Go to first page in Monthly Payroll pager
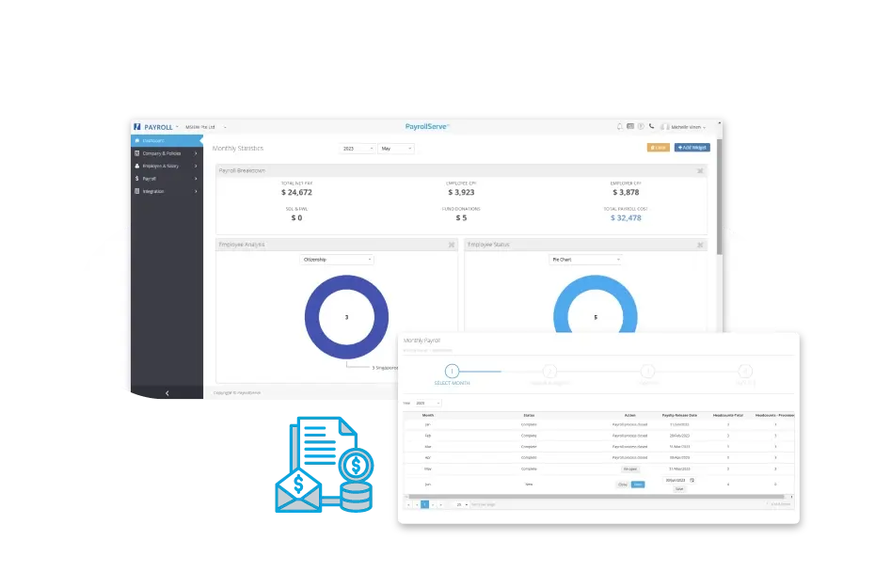 (408, 504)
